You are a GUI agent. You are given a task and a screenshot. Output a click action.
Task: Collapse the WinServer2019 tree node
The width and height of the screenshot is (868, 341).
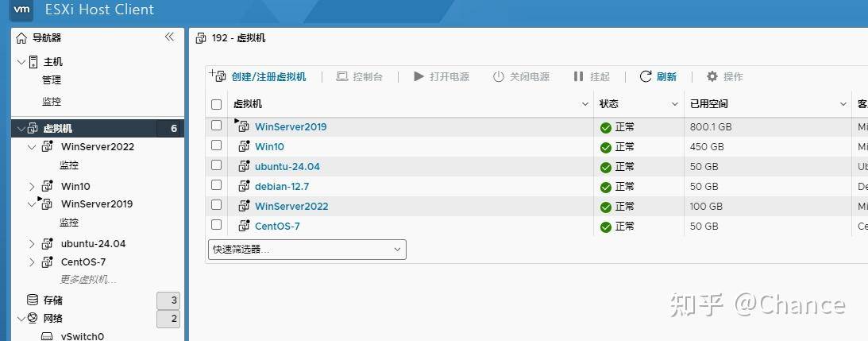32,204
